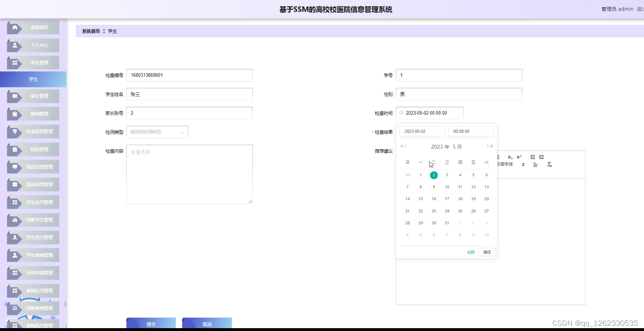Click the 学生药方管理 sidebar icon
The image size is (644, 331).
pos(15,237)
